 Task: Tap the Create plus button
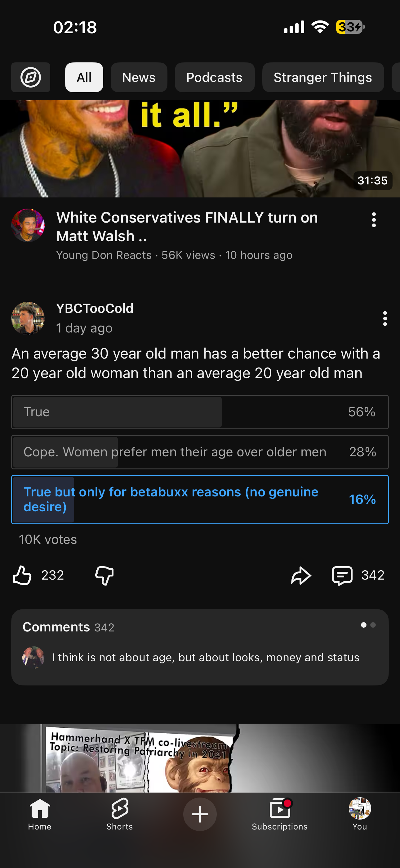[x=200, y=814]
